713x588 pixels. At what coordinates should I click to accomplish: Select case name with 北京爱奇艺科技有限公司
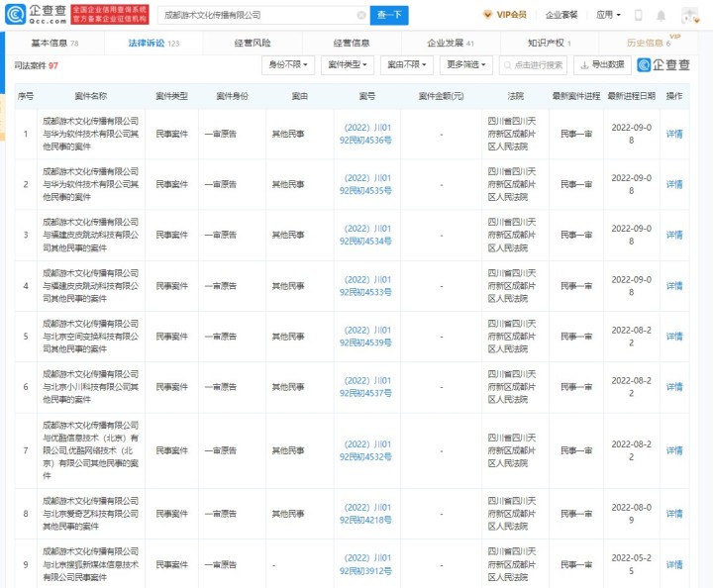tap(90, 514)
